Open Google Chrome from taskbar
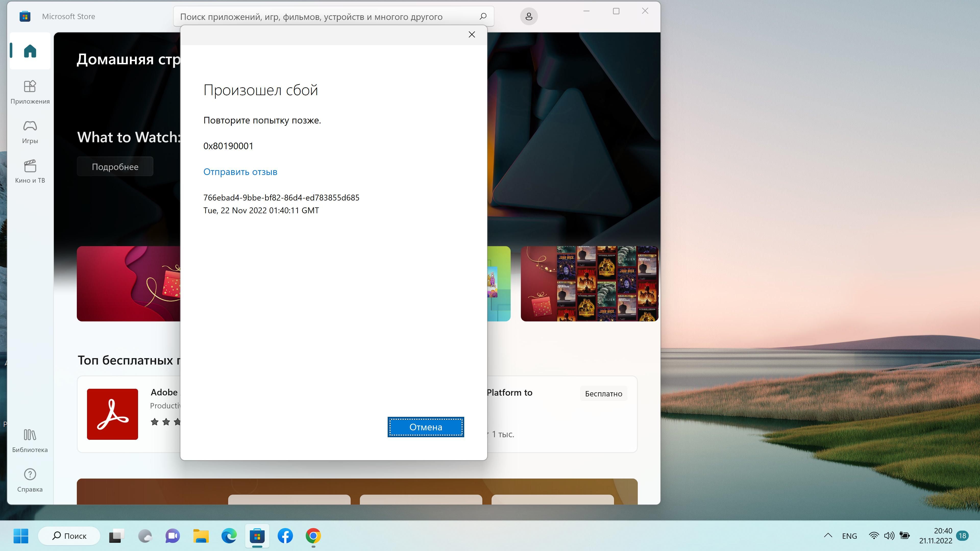980x551 pixels. [313, 536]
